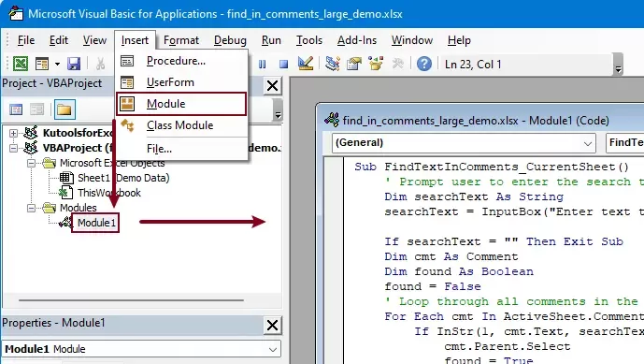Open the Add-Ins menu
This screenshot has width=644, height=364.
point(357,40)
